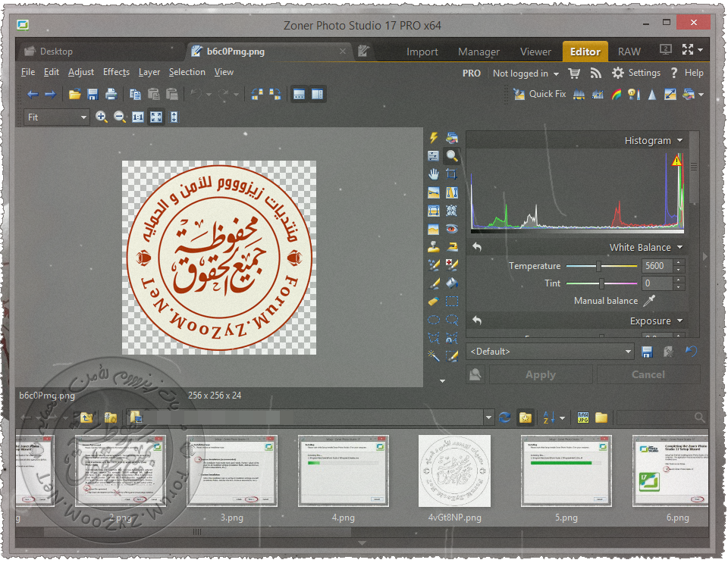Toggle full screen mode
The width and height of the screenshot is (728, 563).
pyautogui.click(x=688, y=49)
